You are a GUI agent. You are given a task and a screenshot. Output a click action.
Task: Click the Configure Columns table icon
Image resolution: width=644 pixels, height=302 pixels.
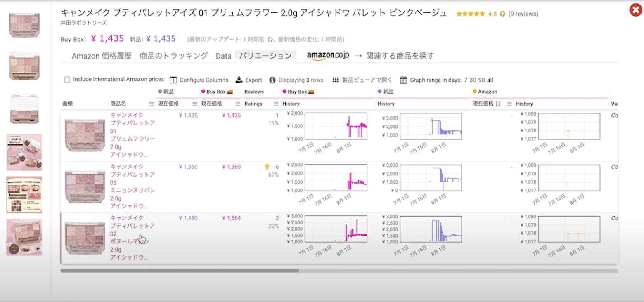173,80
